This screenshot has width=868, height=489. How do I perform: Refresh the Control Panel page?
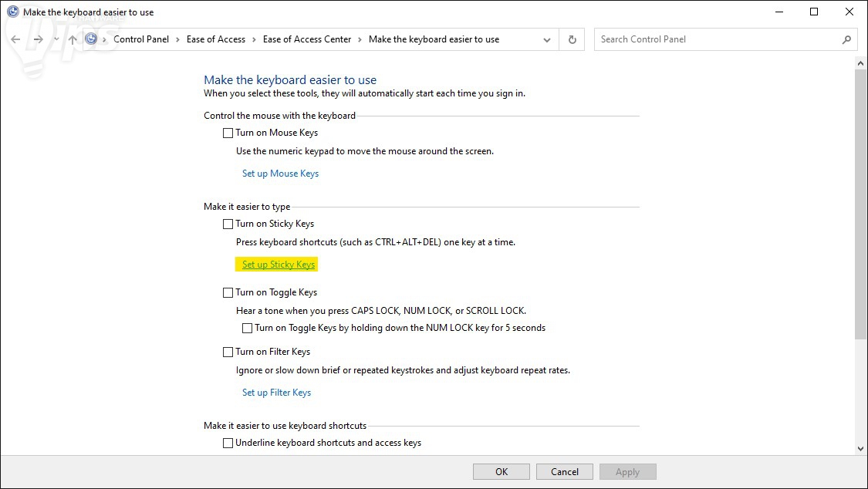pos(572,39)
